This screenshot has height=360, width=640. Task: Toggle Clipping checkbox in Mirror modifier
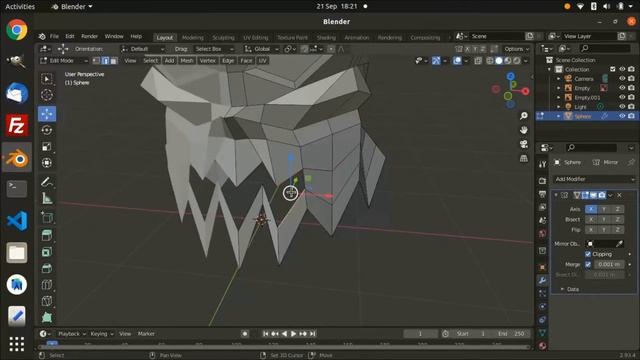(x=588, y=254)
